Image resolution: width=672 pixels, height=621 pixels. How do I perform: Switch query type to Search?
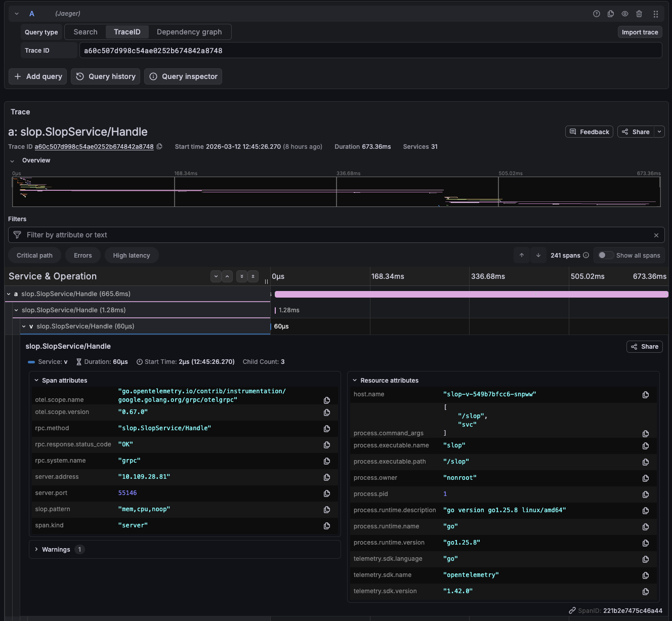click(x=86, y=32)
